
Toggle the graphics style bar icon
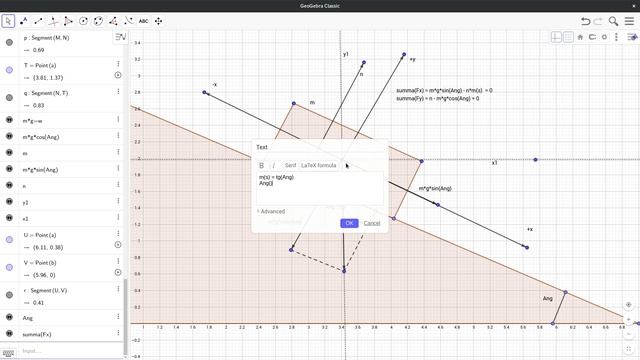[632, 37]
